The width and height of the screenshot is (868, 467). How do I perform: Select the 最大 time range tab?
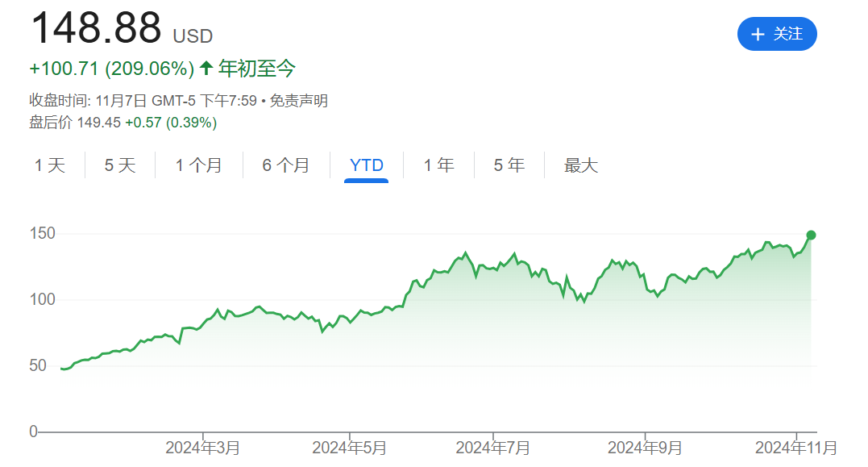coord(580,165)
